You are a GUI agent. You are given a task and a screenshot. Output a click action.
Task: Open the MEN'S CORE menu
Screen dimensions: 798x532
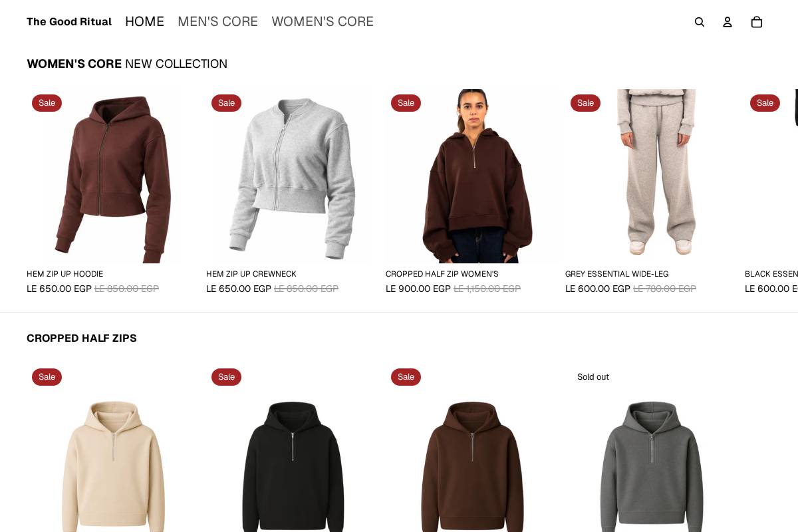tap(217, 21)
